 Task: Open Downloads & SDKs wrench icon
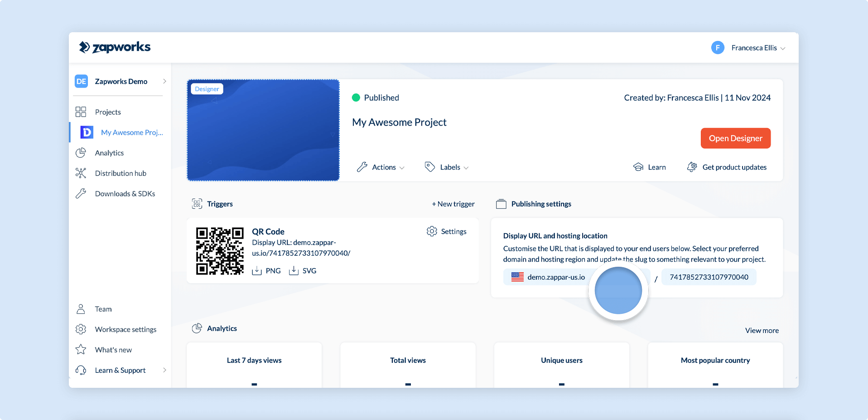(x=81, y=194)
